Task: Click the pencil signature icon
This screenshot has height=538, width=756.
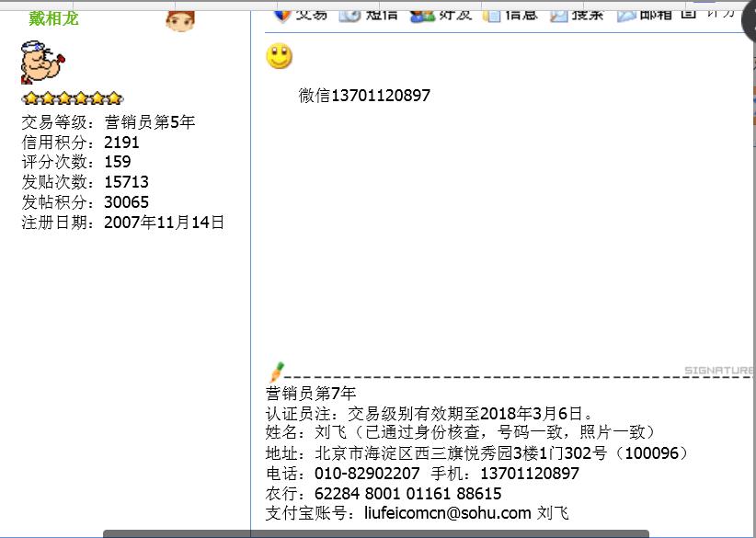Action: (x=276, y=372)
